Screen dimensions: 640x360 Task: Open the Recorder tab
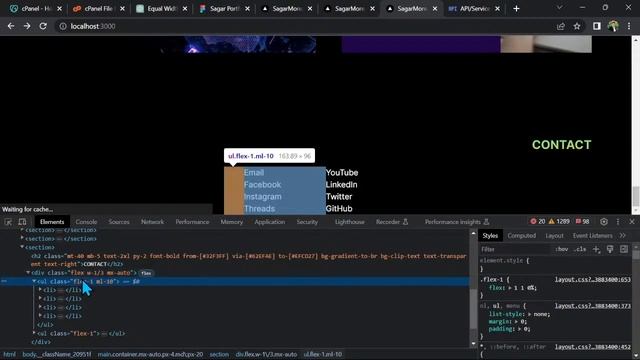391,222
